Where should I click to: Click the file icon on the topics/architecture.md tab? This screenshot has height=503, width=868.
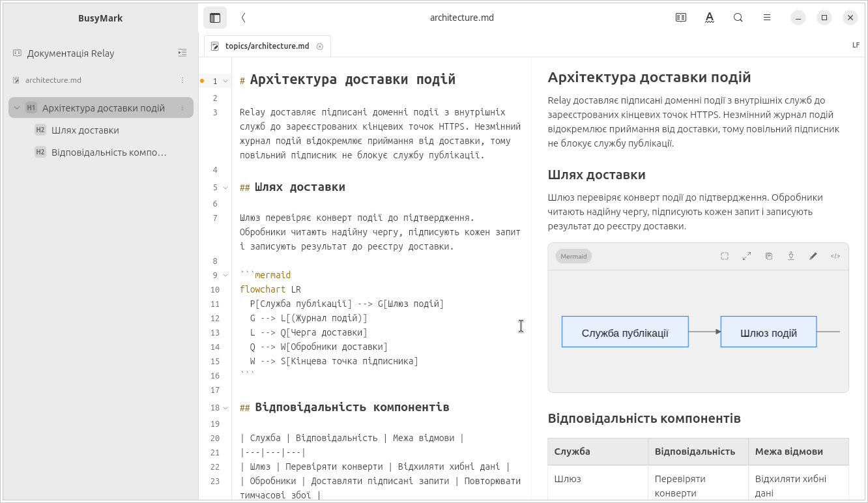click(x=215, y=46)
